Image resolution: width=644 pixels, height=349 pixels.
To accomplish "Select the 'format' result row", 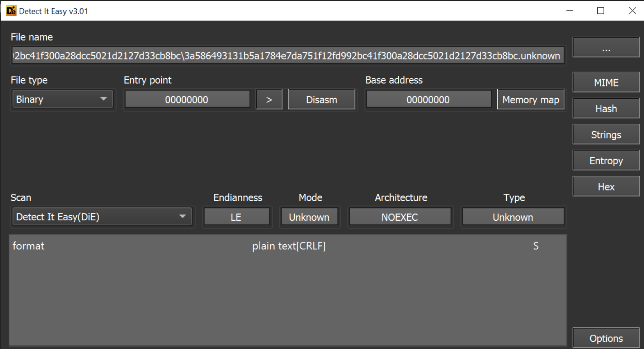I will [288, 246].
